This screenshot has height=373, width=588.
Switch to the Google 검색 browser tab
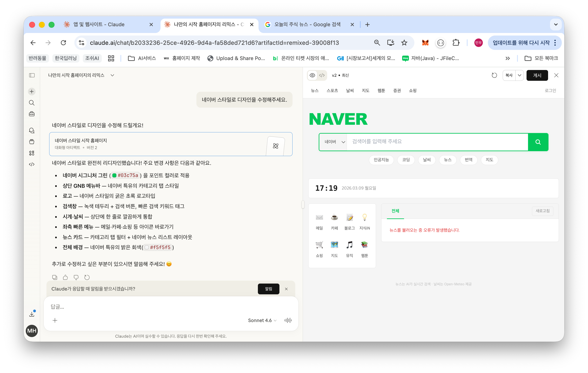coord(307,25)
